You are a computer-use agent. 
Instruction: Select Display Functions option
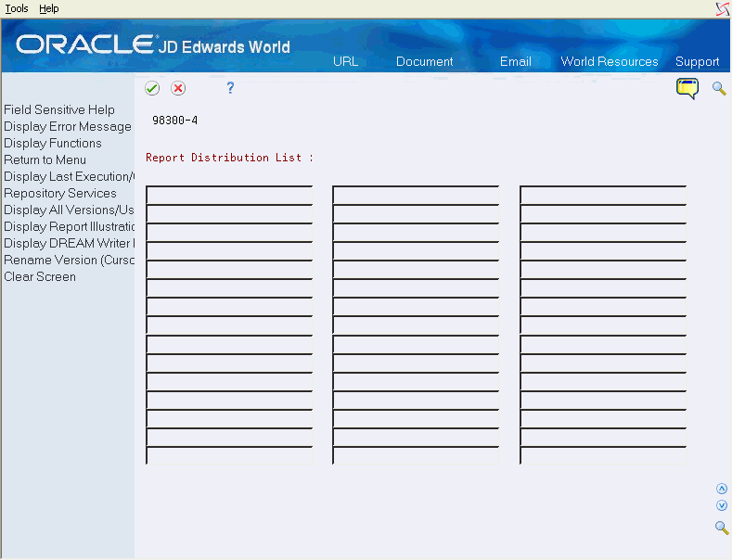(x=53, y=144)
